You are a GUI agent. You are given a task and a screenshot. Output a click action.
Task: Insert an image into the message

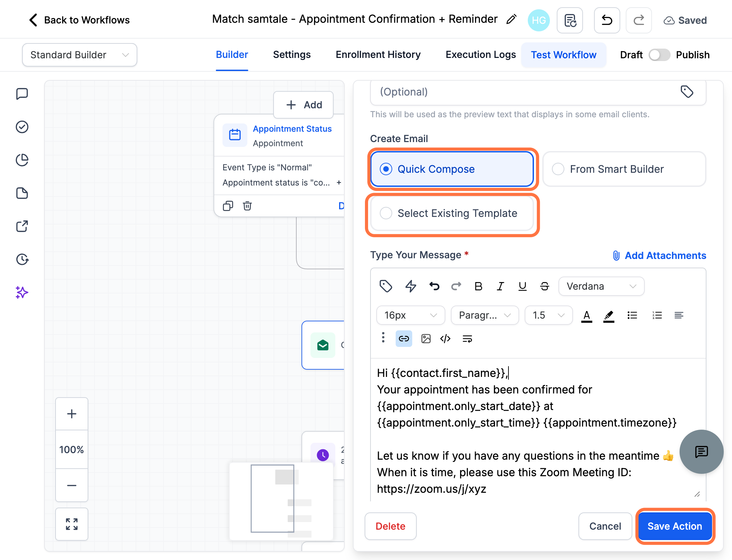426,339
